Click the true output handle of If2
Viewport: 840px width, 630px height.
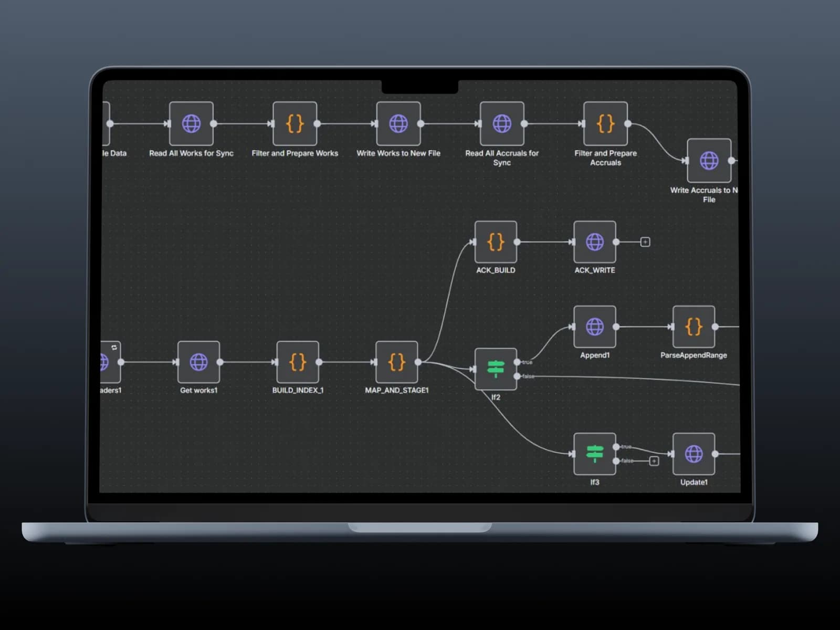click(x=517, y=362)
